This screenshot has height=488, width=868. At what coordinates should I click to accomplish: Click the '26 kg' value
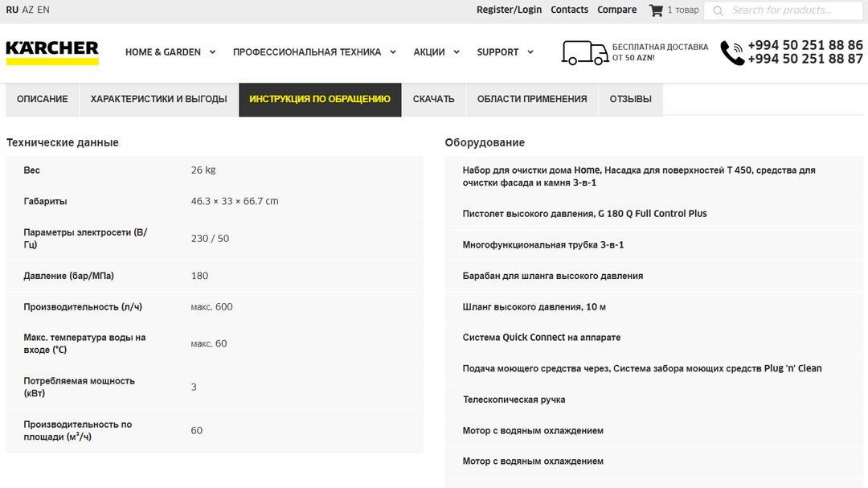203,170
